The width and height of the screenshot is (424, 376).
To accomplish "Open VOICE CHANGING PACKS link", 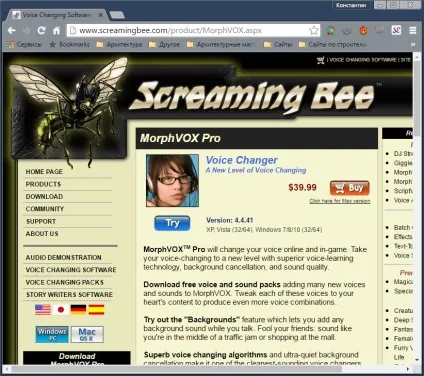I will 65,282.
